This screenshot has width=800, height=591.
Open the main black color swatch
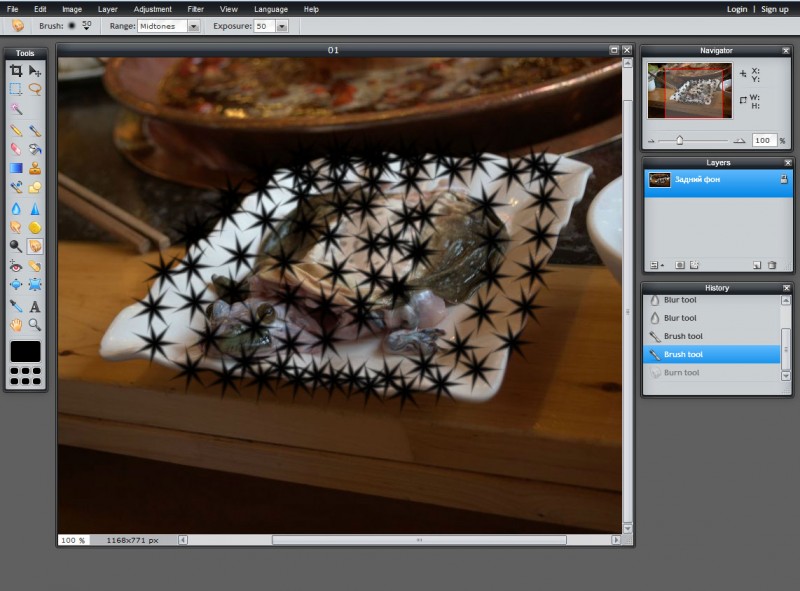pos(26,352)
